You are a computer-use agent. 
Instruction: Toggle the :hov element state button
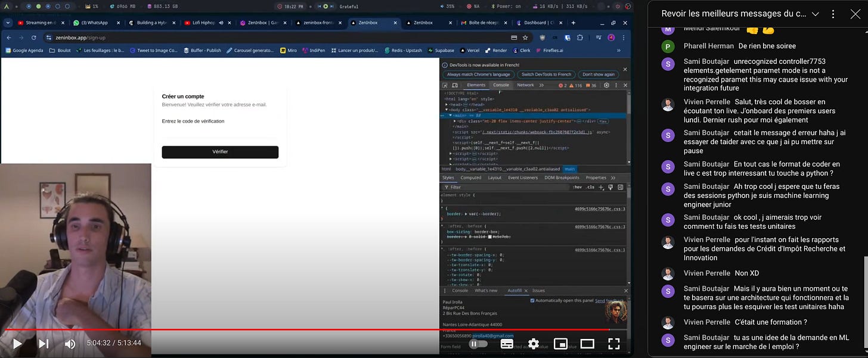pyautogui.click(x=578, y=187)
